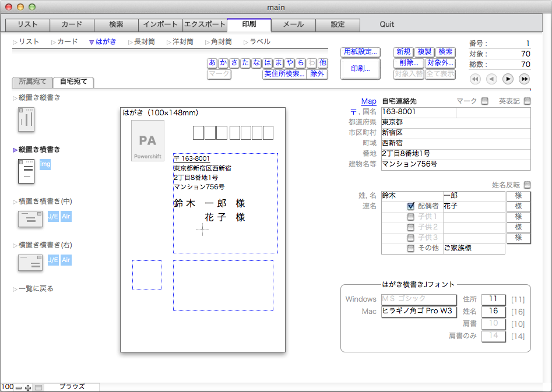Image resolution: width=552 pixels, height=392 pixels.
Task: Select the vertical postcard vertical-text layout icon
Action: 27,119
